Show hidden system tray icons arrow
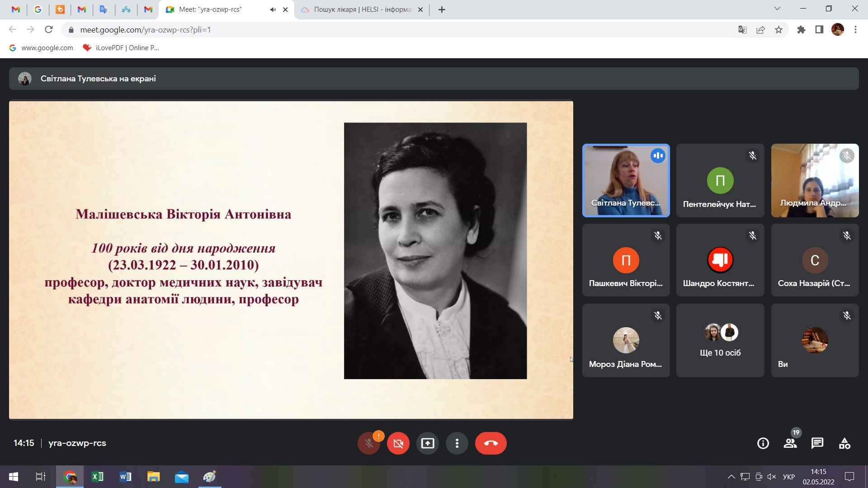 point(731,477)
